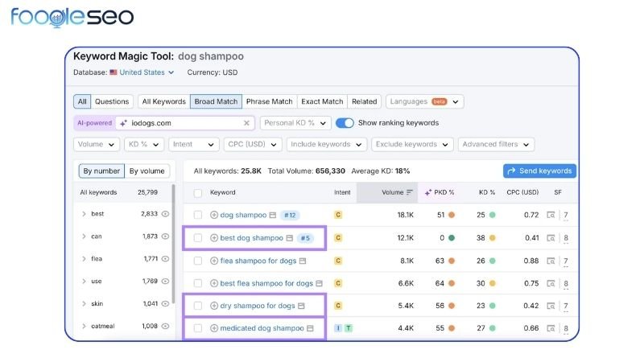
Task: Tick the select-all checkbox in table header
Action: 198,193
